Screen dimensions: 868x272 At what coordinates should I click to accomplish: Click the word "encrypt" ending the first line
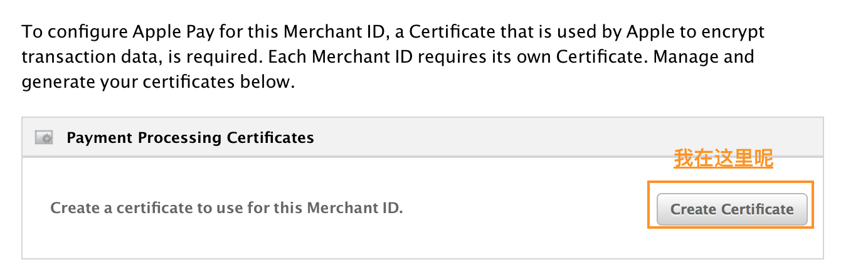733,32
